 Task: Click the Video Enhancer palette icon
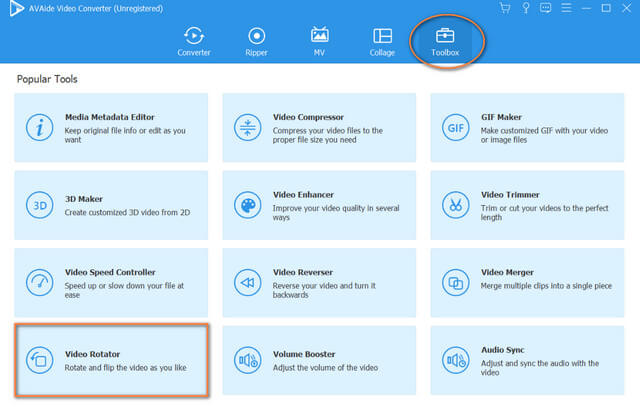coord(247,205)
